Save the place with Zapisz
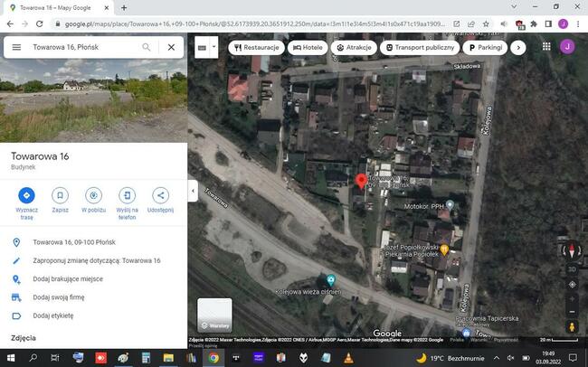 click(x=60, y=201)
